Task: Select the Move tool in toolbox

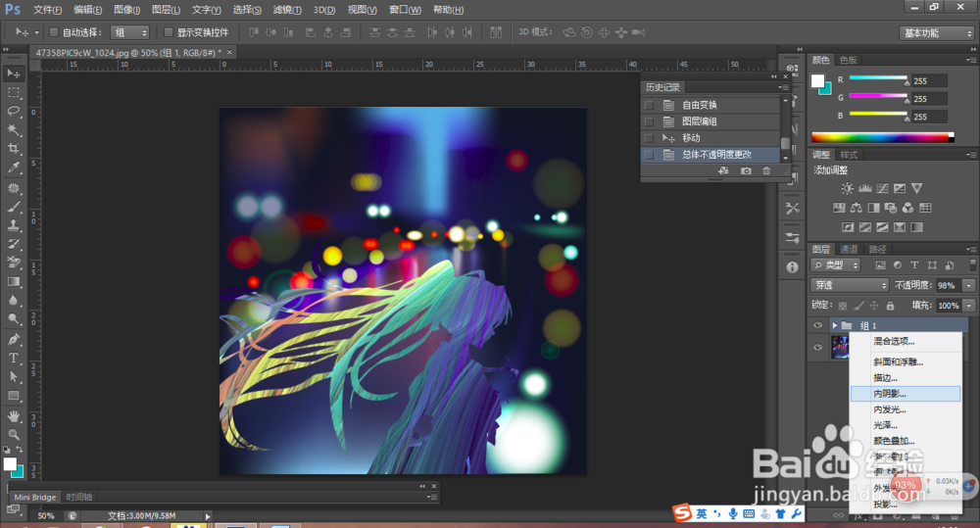Action: (x=13, y=73)
